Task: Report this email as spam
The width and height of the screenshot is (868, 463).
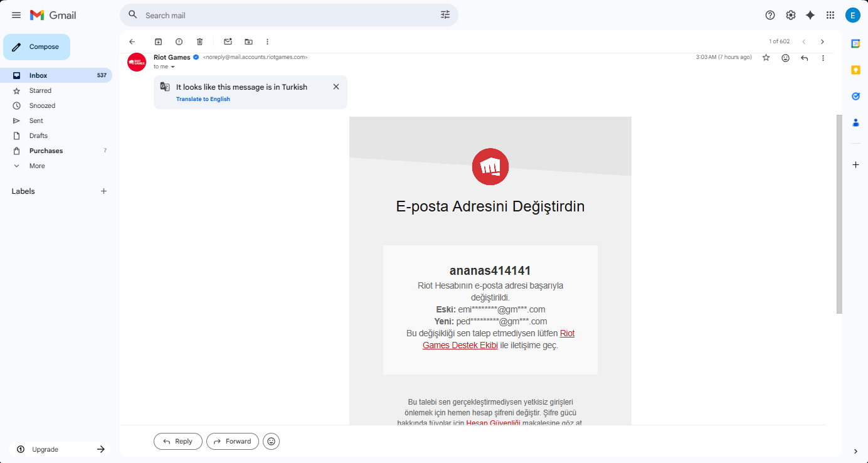Action: click(179, 41)
